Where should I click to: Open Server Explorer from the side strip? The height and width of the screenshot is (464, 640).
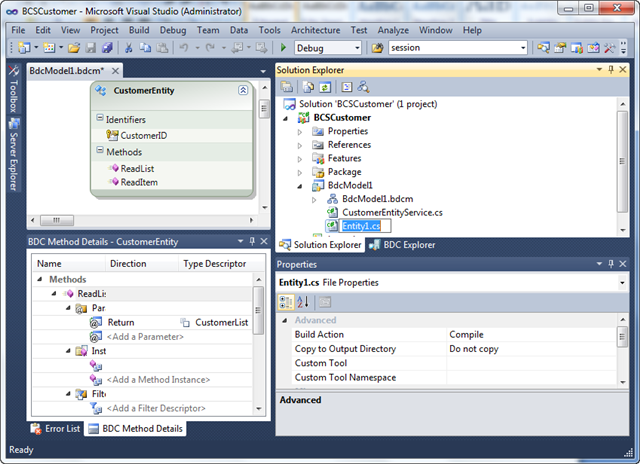pos(13,155)
